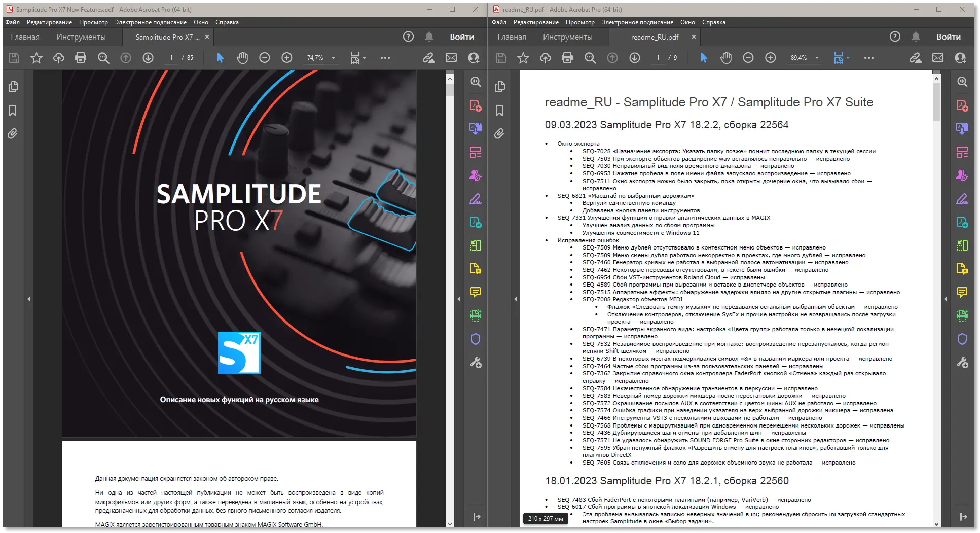980x533 pixels.
Task: Add star bookmark in readme_RU window toolbar
Action: [x=523, y=58]
